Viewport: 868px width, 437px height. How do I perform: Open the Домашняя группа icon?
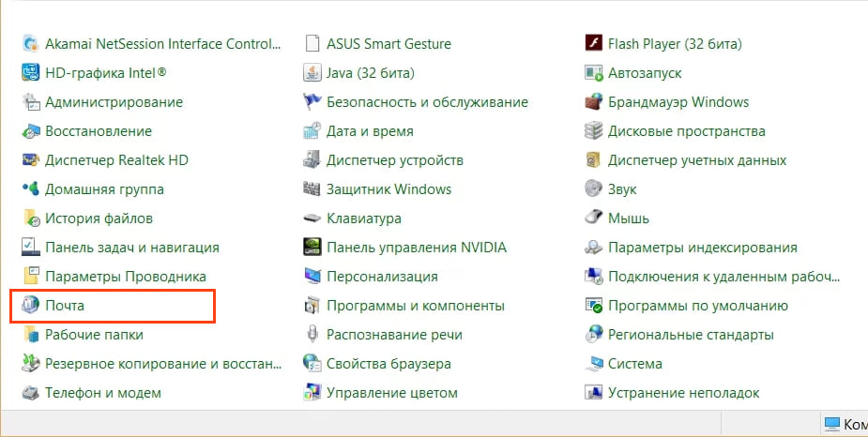pyautogui.click(x=30, y=189)
